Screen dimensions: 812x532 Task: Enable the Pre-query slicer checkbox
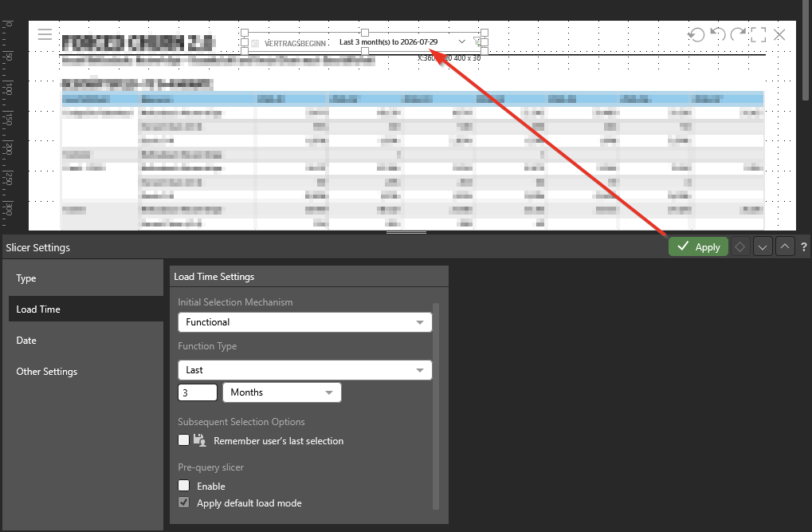click(184, 486)
